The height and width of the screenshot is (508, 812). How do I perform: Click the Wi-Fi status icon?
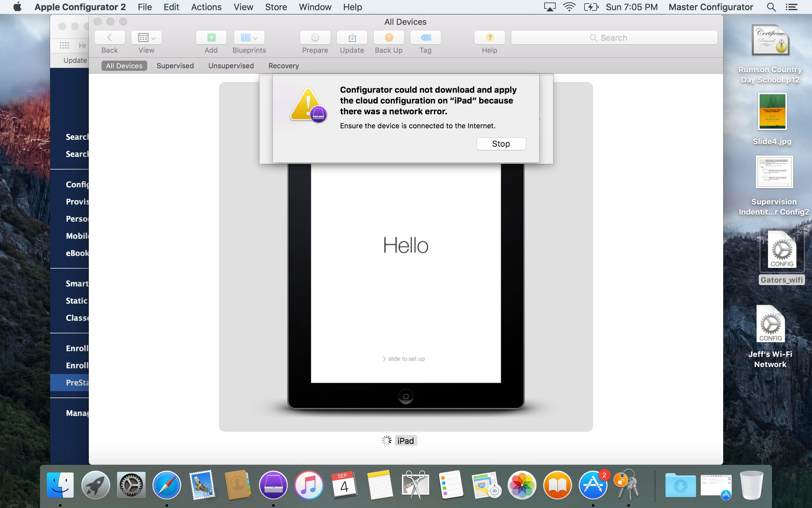coord(569,7)
